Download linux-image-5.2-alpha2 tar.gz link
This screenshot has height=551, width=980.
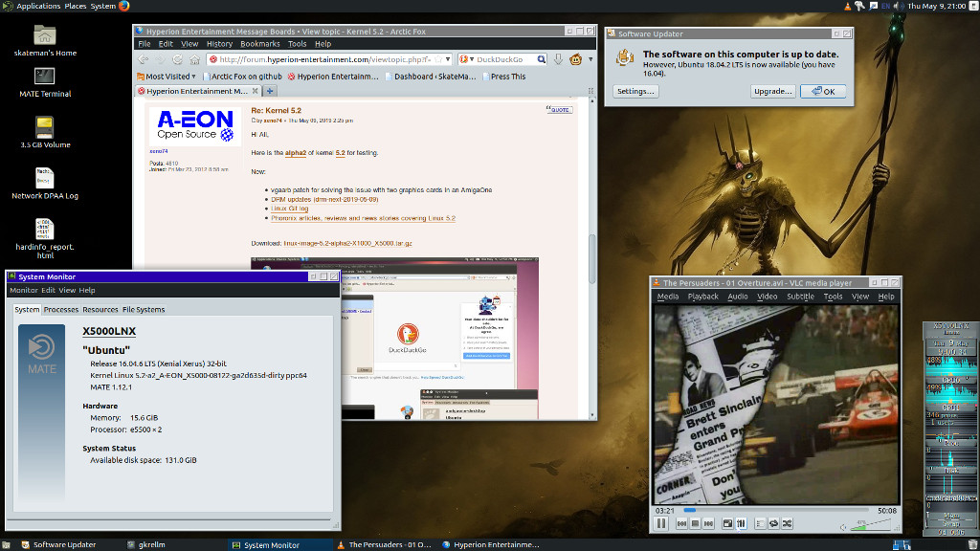347,243
